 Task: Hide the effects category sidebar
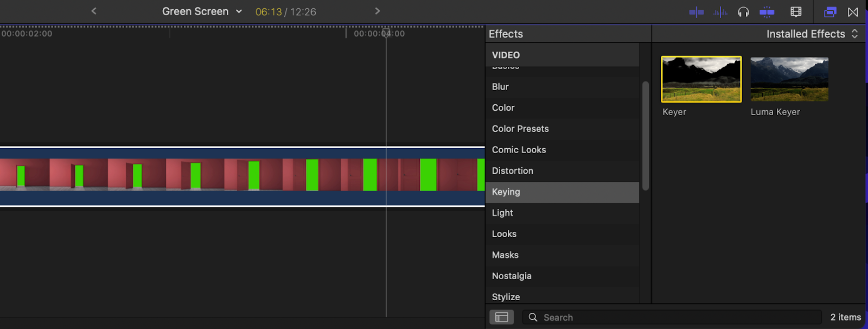pyautogui.click(x=501, y=317)
